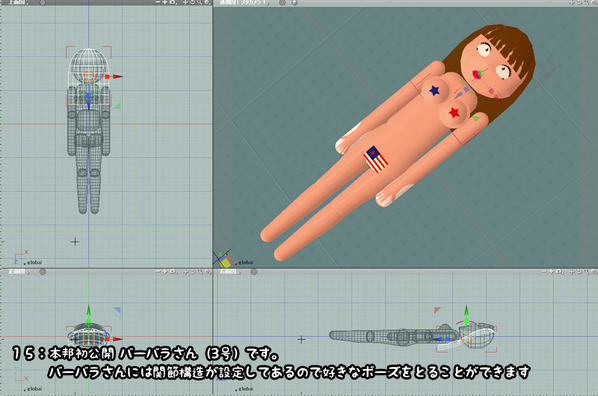Select the doll's head in perspective view
Image resolution: width=598 pixels, height=396 pixels.
pos(497,61)
